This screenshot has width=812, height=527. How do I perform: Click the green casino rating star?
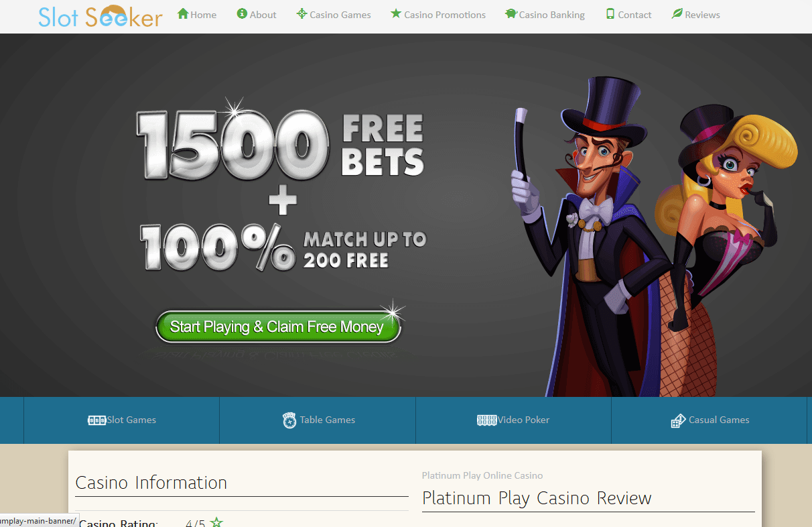[216, 522]
